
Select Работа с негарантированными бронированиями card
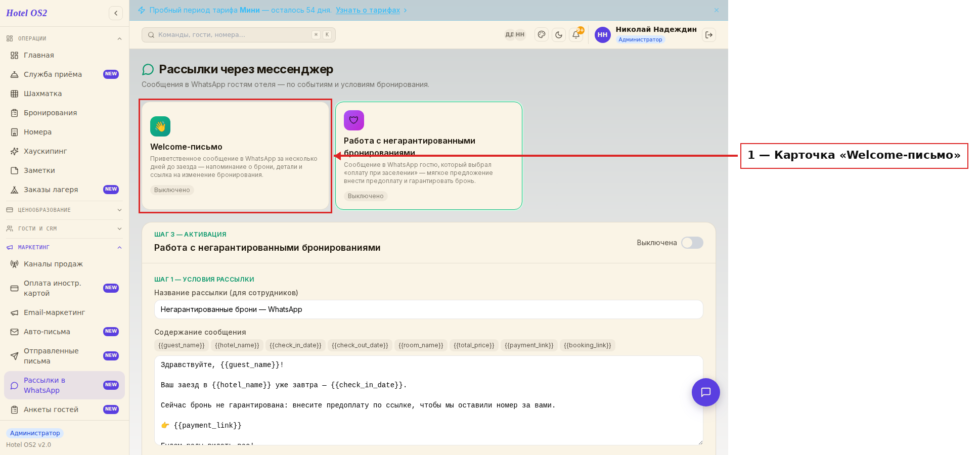coord(429,156)
